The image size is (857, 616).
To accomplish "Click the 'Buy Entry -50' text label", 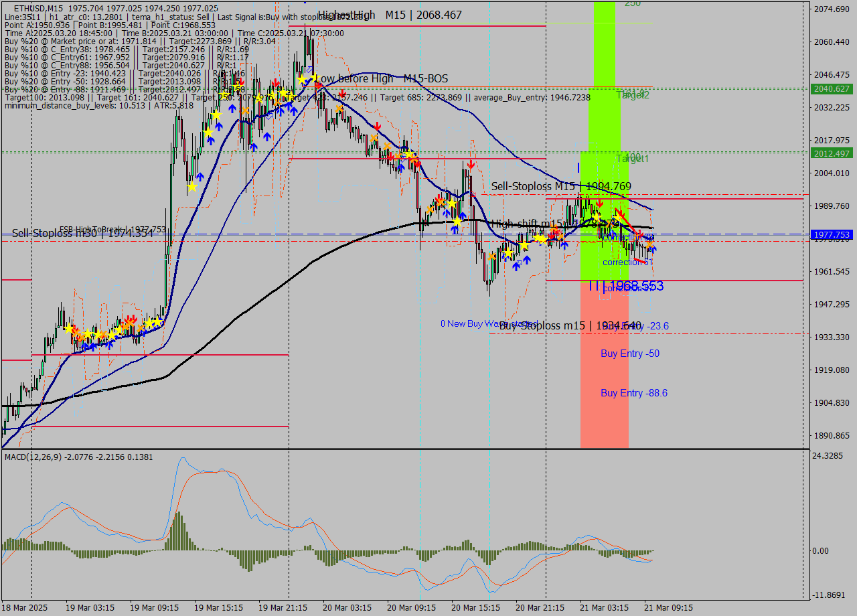I will click(629, 354).
